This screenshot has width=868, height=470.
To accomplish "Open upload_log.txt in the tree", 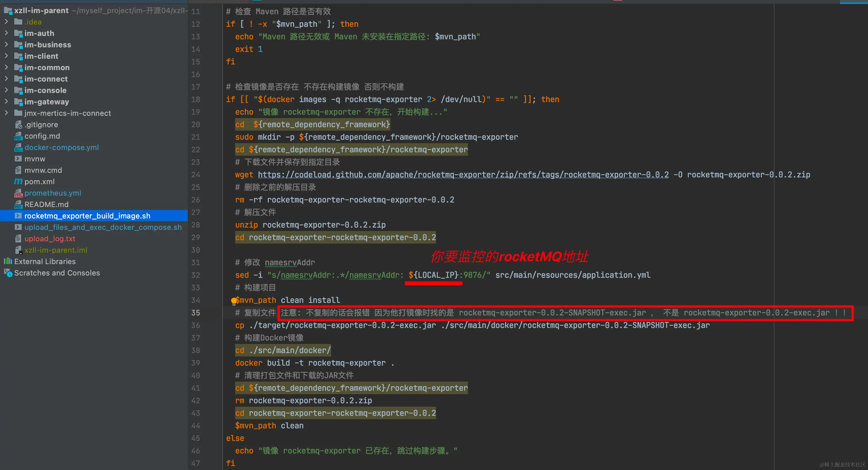I will 50,239.
